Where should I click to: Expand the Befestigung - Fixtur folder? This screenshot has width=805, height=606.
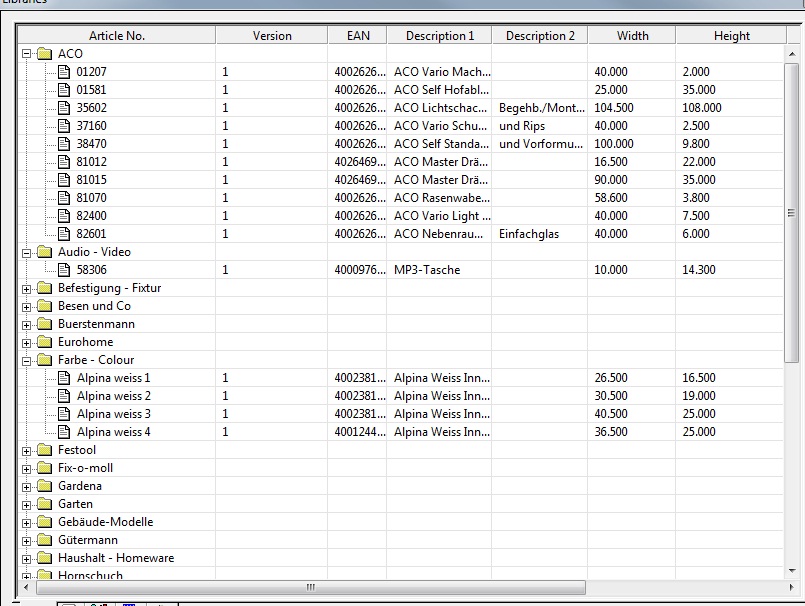[x=26, y=289]
